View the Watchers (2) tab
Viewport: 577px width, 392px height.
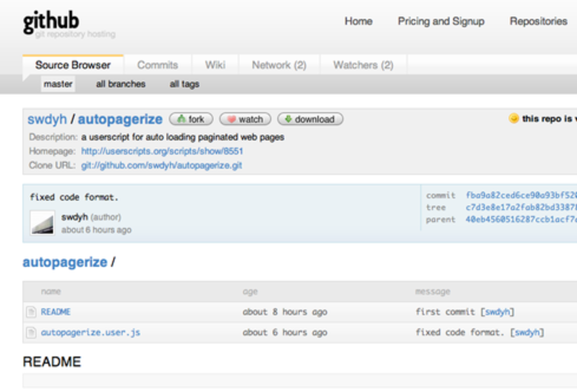363,65
